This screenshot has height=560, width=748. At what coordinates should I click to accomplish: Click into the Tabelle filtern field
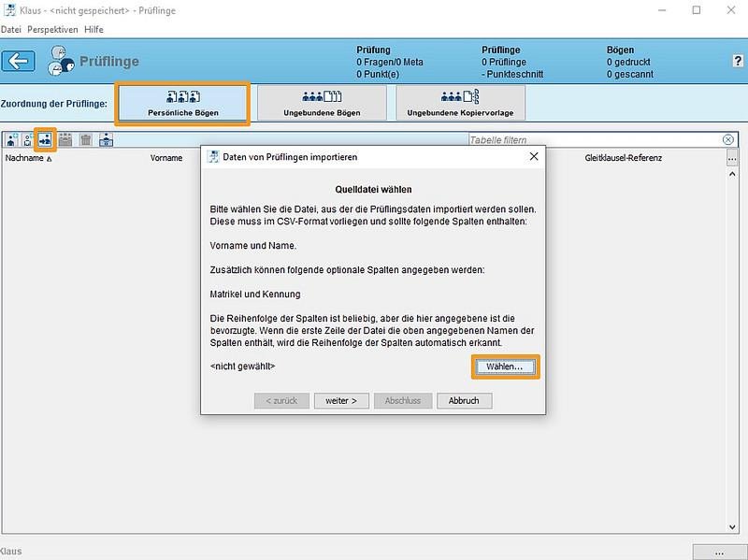[x=594, y=139]
